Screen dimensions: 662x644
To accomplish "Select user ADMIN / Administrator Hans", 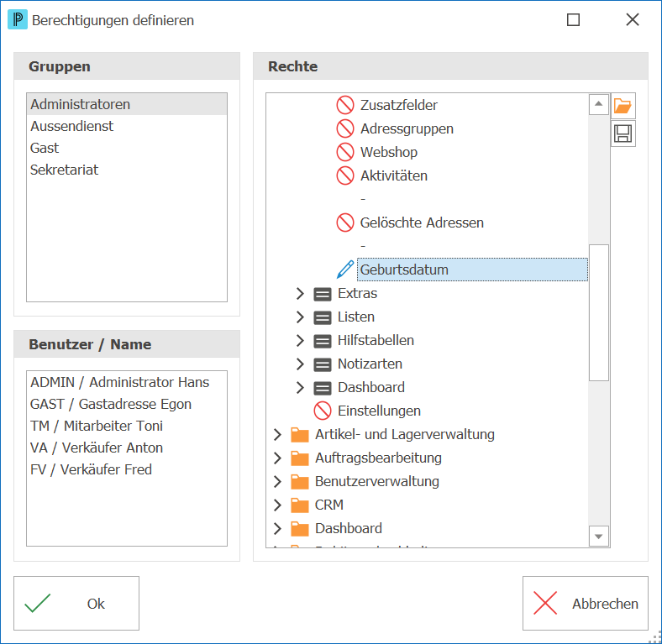I will 127,382.
